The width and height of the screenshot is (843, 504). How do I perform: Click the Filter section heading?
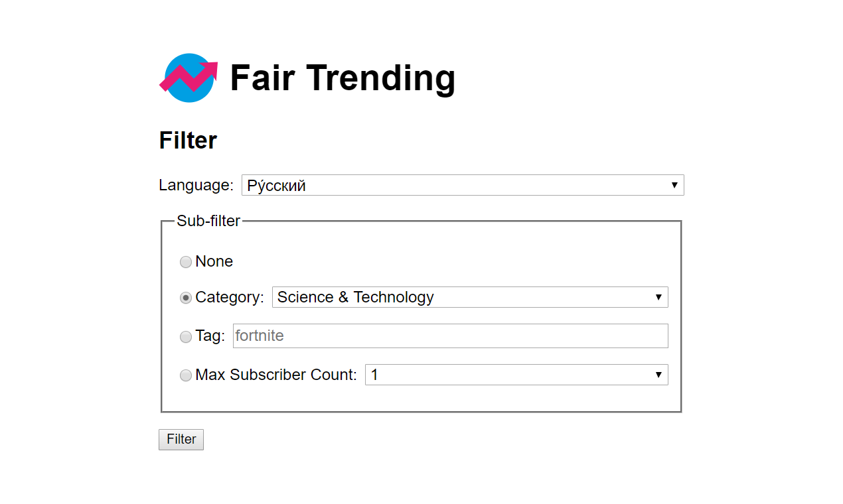[x=187, y=140]
